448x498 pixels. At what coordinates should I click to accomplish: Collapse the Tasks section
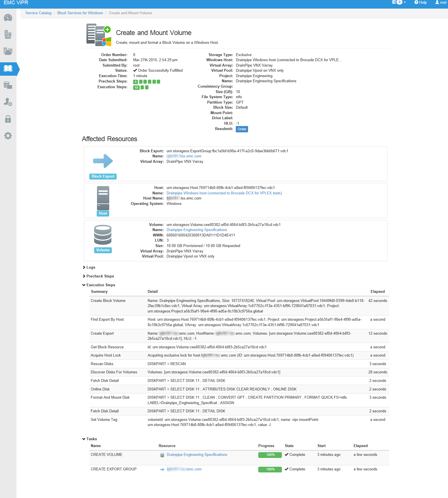pyautogui.click(x=90, y=439)
